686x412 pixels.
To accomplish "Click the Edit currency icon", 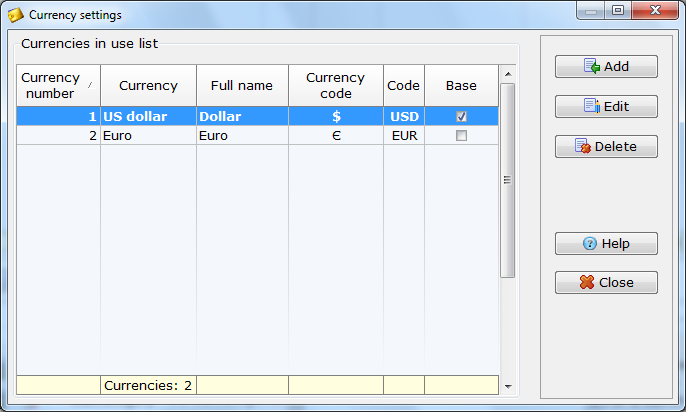I will click(591, 106).
